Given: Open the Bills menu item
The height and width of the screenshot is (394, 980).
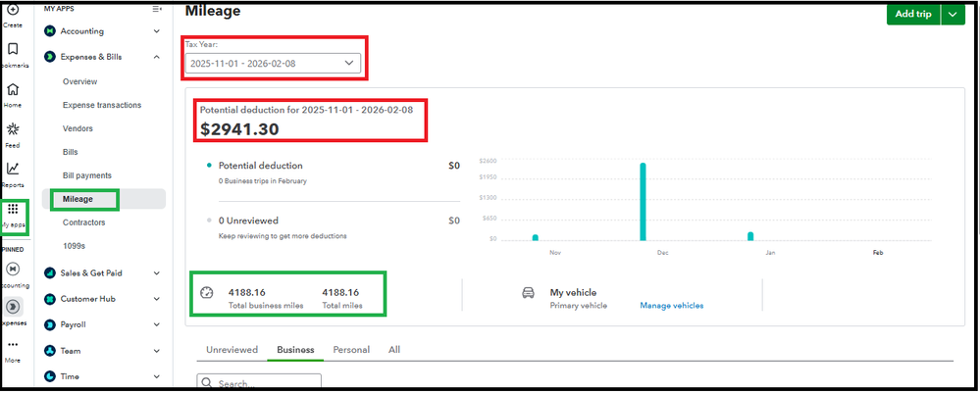Looking at the screenshot, I should [71, 152].
